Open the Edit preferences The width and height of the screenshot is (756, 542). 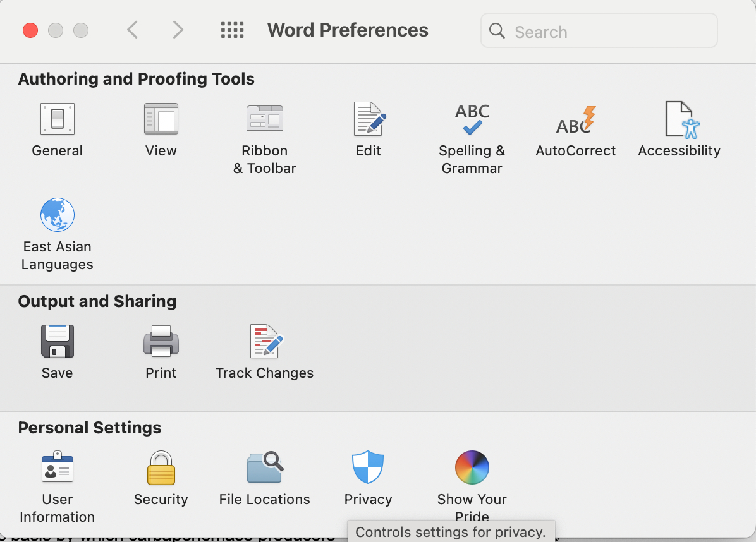(x=369, y=119)
